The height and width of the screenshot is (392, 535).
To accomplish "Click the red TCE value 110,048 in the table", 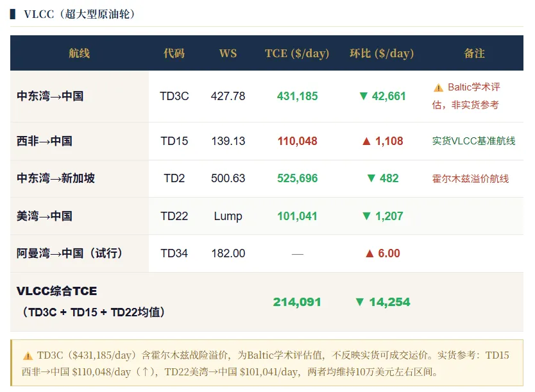I will click(297, 141).
